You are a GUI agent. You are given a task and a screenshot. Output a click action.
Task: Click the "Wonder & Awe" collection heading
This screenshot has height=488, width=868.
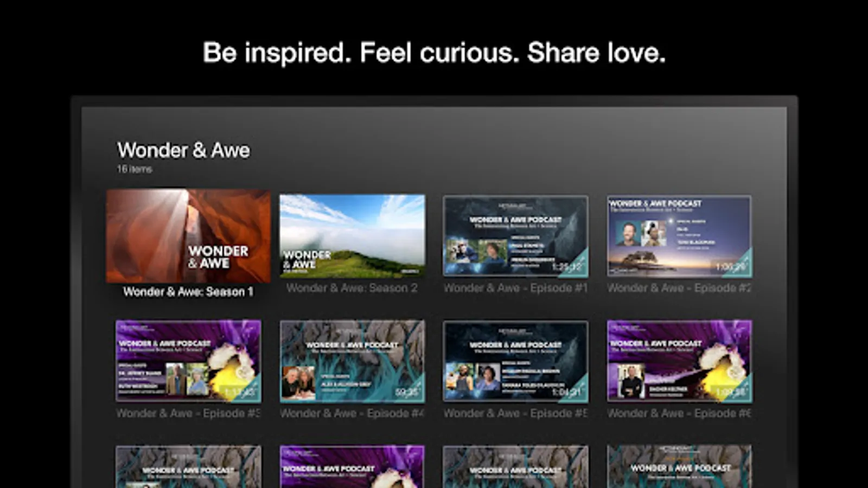pyautogui.click(x=183, y=150)
